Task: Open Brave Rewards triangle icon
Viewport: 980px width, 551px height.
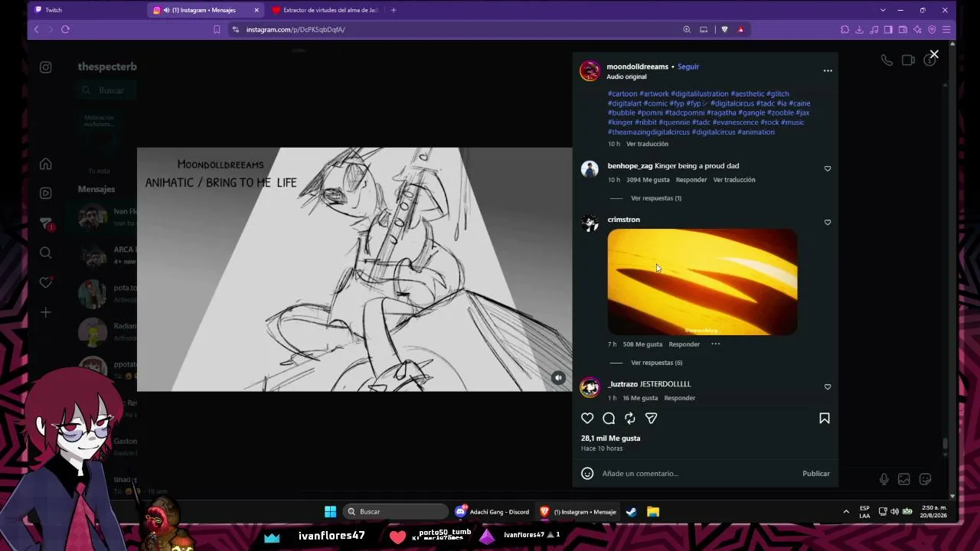Action: point(740,30)
